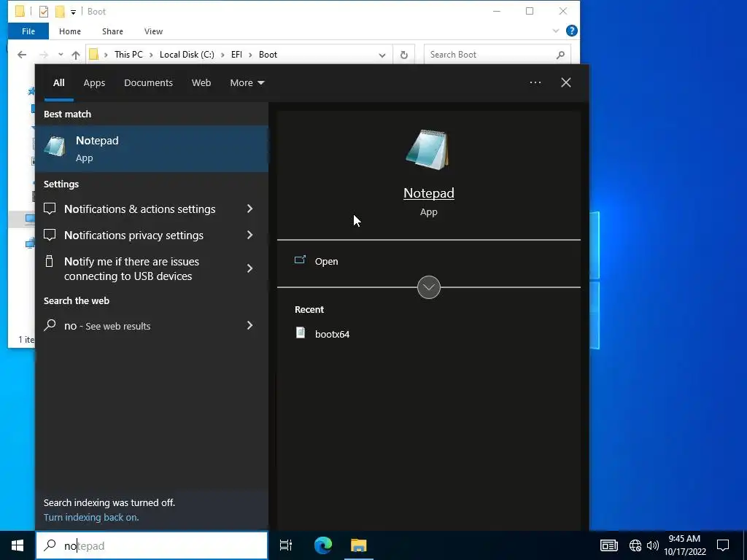Open Home ribbon tab in Explorer
The height and width of the screenshot is (560, 747).
tap(70, 31)
